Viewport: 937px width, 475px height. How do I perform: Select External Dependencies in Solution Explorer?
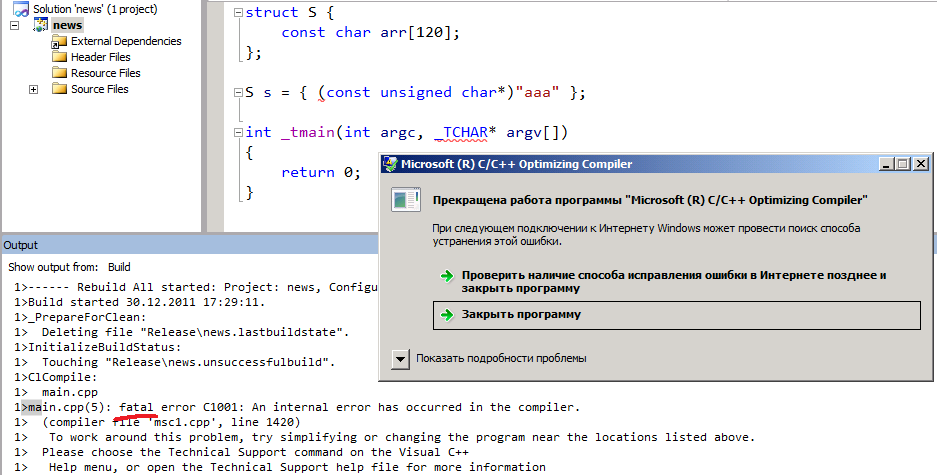[126, 41]
